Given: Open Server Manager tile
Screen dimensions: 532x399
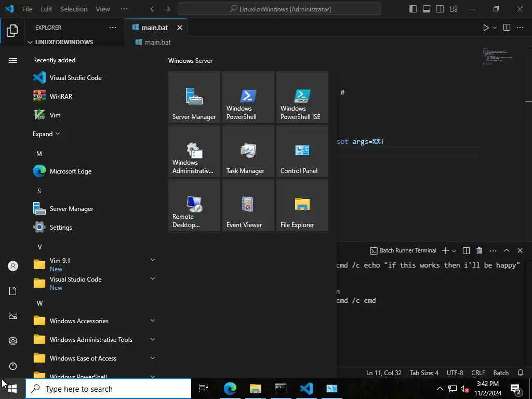Looking at the screenshot, I should pyautogui.click(x=194, y=97).
